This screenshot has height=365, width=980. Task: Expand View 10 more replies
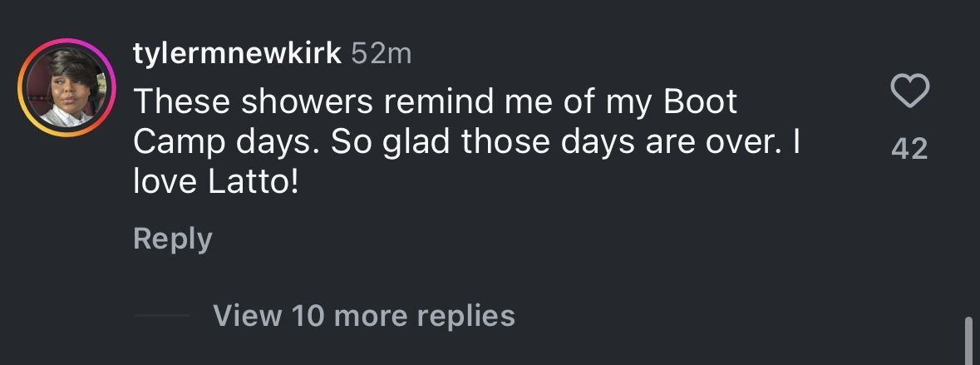tap(363, 316)
